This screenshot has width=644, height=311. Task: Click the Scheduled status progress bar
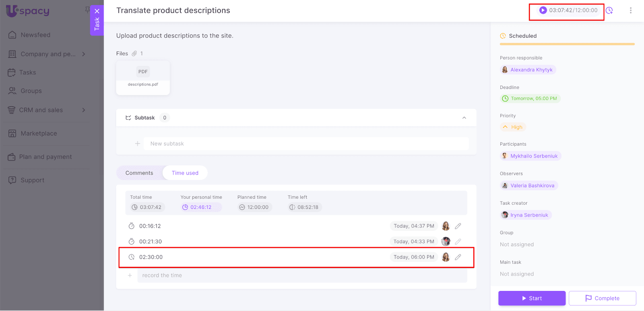pos(567,44)
